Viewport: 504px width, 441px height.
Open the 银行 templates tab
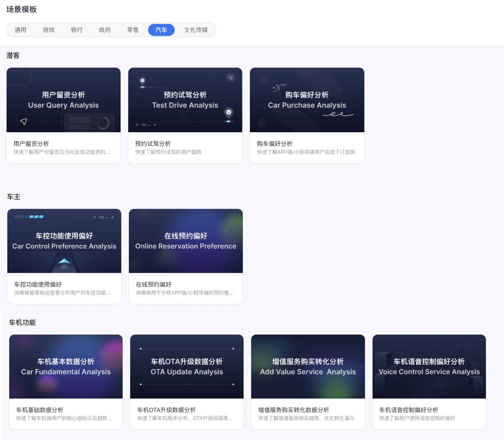[x=76, y=30]
